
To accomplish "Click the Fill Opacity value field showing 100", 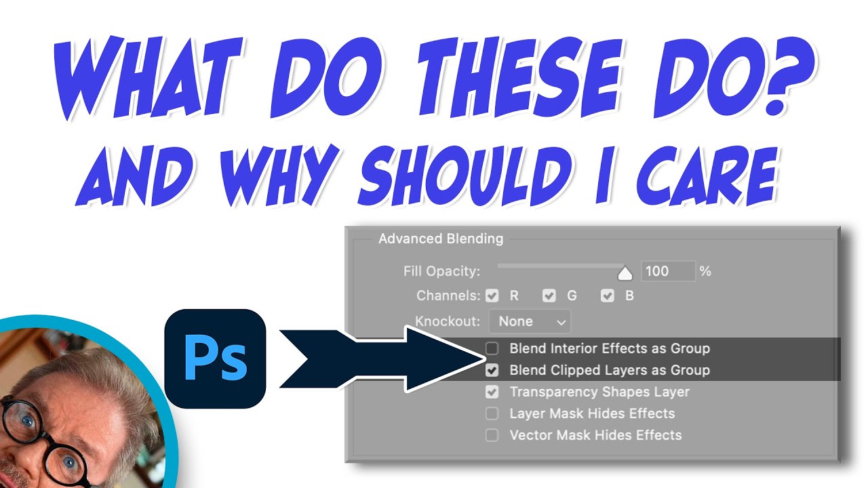I will click(x=668, y=272).
